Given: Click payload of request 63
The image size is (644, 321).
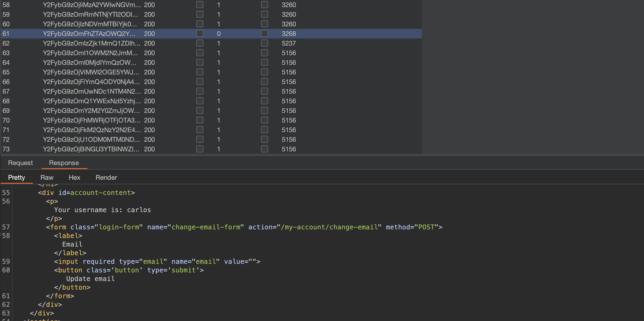Looking at the screenshot, I should point(90,53).
